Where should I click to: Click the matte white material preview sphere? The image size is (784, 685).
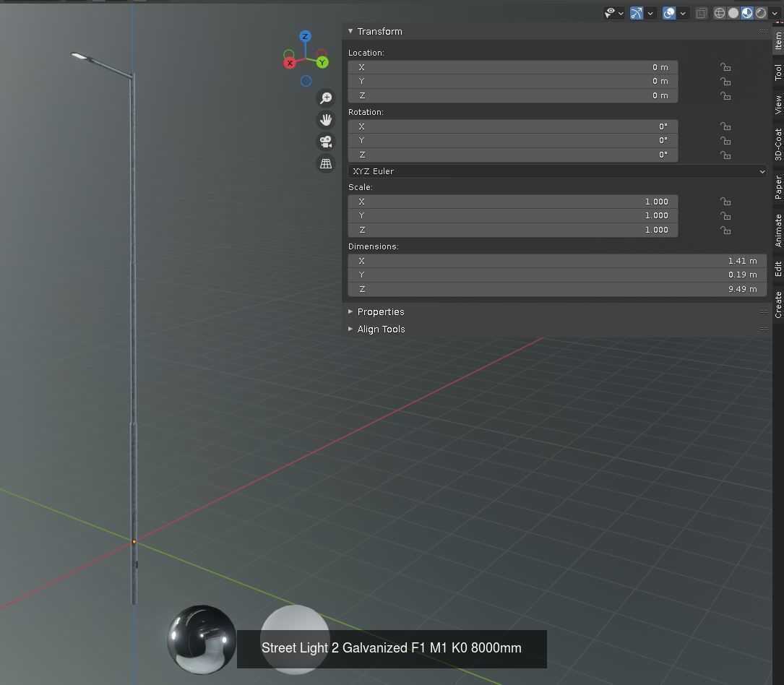(295, 639)
